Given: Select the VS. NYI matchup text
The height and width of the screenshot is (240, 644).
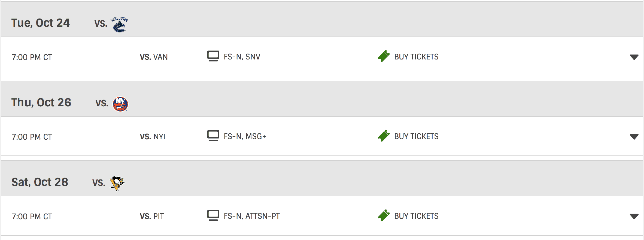Looking at the screenshot, I should pyautogui.click(x=153, y=137).
